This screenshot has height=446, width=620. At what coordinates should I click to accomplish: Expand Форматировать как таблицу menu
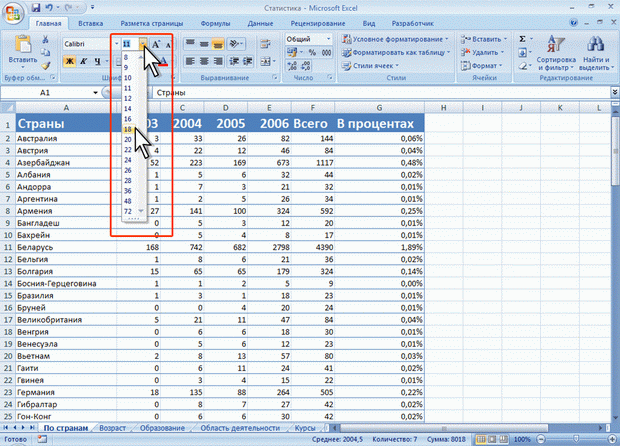(396, 52)
